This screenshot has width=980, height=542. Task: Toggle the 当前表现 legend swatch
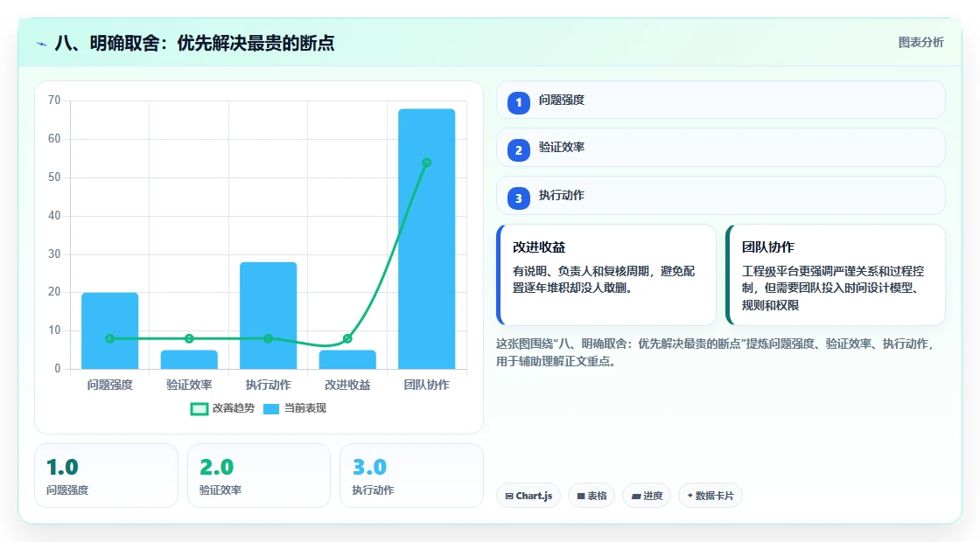click(x=270, y=409)
